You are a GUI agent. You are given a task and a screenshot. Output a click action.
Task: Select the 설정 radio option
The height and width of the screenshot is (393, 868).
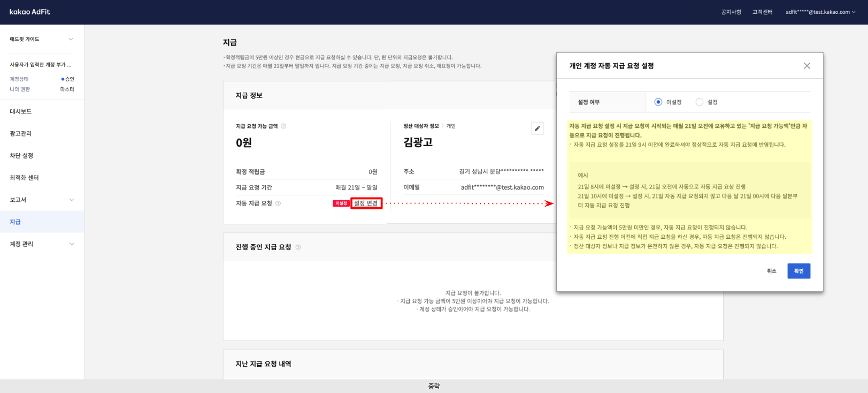point(700,102)
